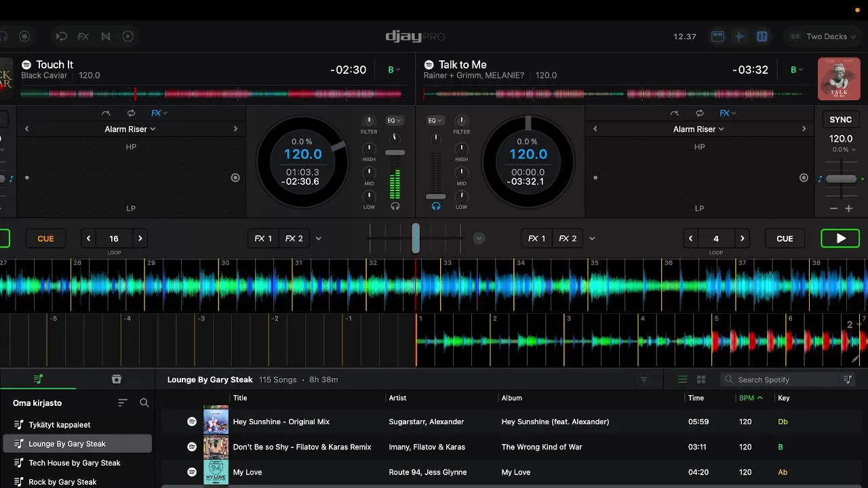Click sidebar search magnifier icon

click(144, 403)
